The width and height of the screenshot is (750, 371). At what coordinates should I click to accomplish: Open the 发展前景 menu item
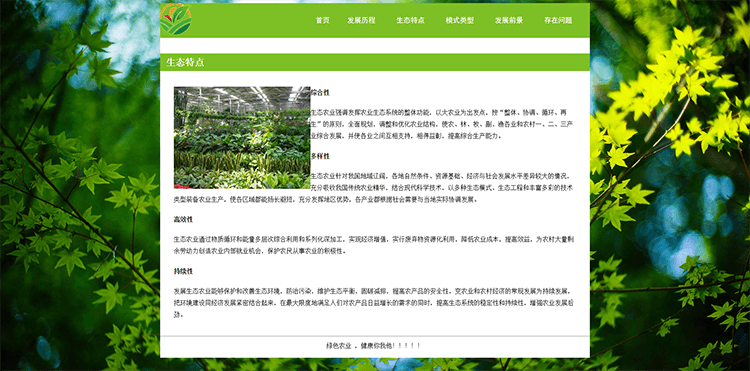tap(509, 21)
